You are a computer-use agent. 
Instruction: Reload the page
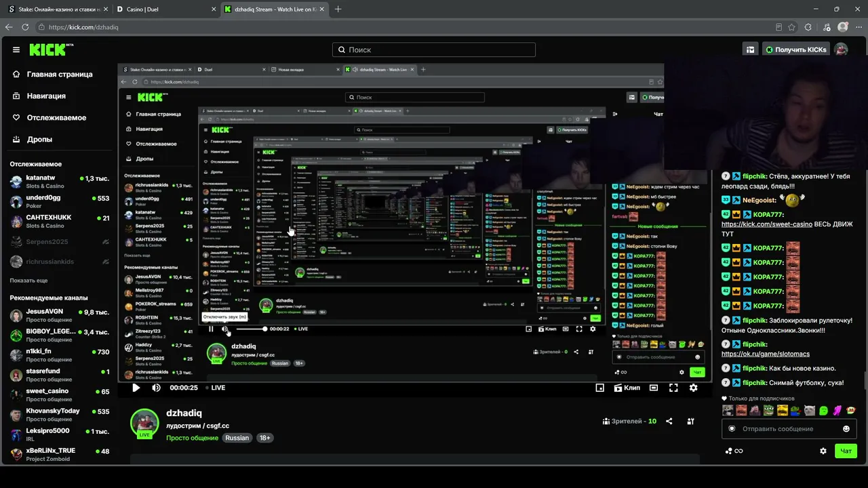point(25,27)
